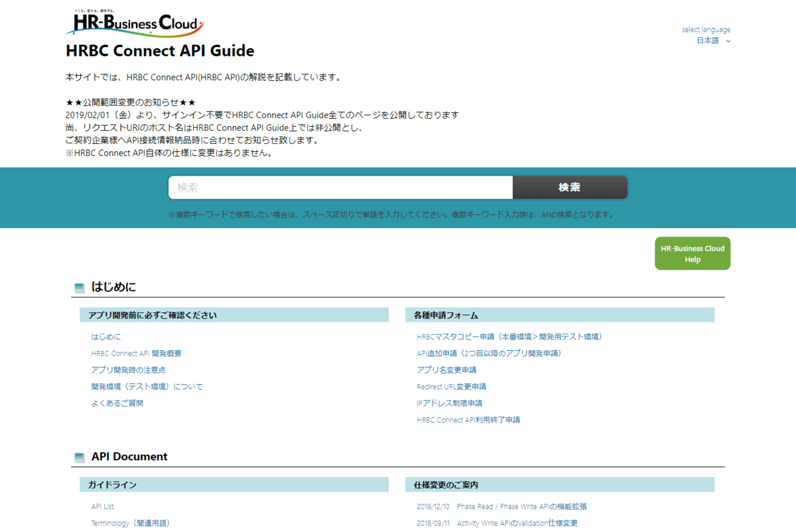Click the 各種申請フォーム header
Image resolution: width=796 pixels, height=532 pixels.
(560, 315)
